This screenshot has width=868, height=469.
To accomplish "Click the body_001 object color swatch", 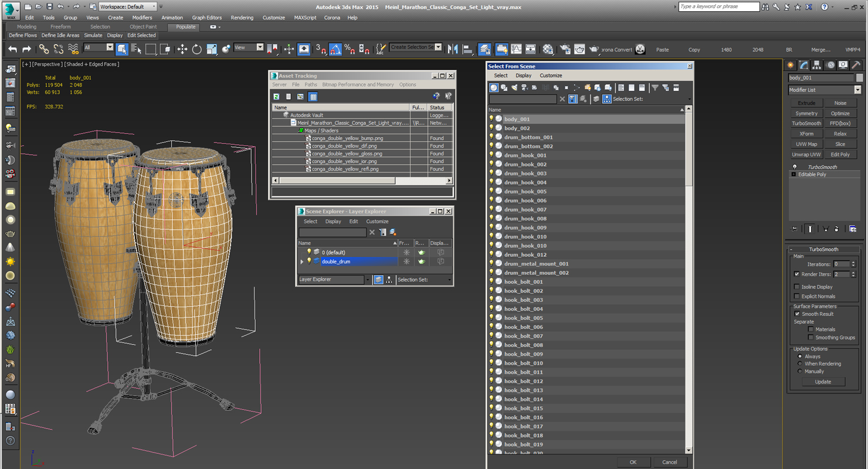I will click(860, 77).
